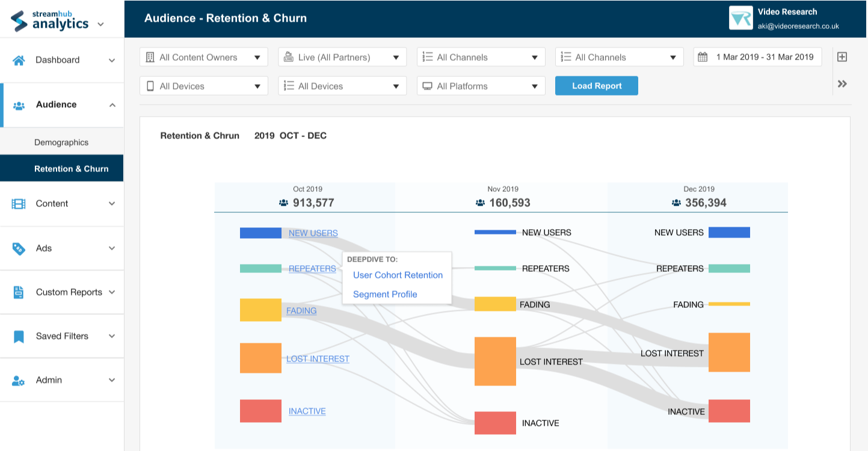
Task: Click the Saved Filters bookmark icon
Action: click(19, 336)
